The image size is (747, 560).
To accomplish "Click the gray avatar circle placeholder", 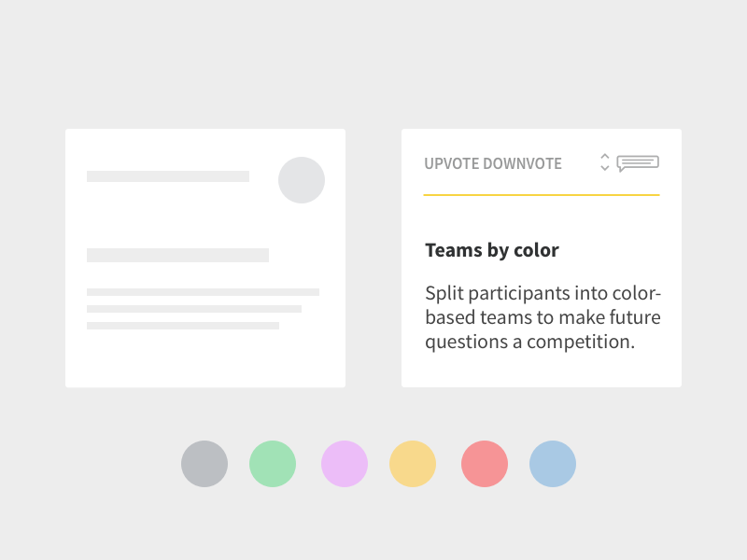I will pyautogui.click(x=302, y=180).
